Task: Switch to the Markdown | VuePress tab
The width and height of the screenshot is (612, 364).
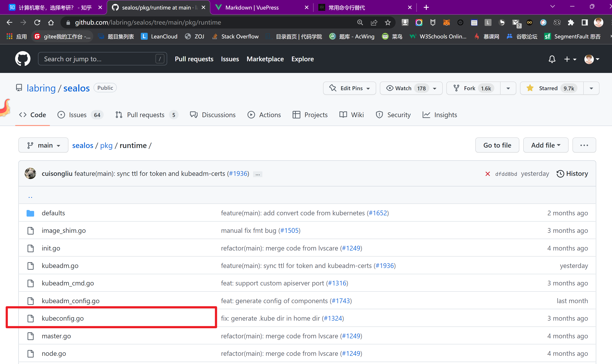Action: coord(262,7)
